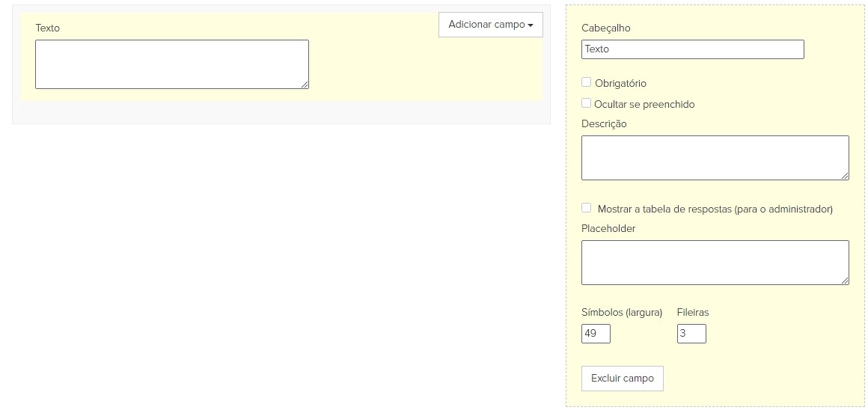Click the Obrigatório label text
The height and width of the screenshot is (410, 868).
tap(620, 84)
